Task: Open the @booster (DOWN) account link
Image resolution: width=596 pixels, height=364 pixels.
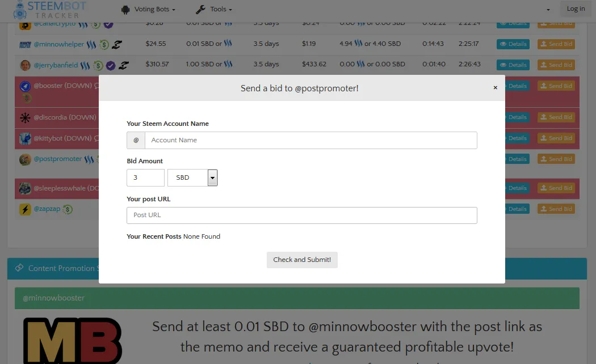Action: 62,86
